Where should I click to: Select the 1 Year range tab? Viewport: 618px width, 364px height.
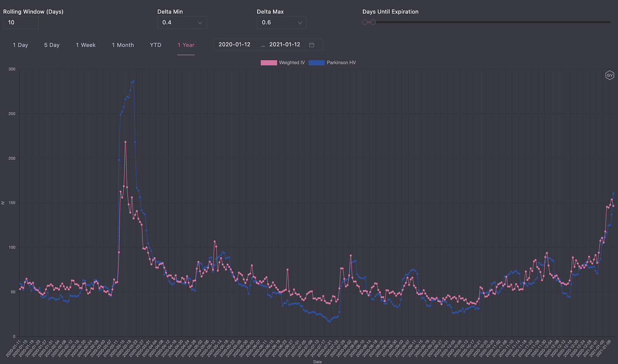(x=186, y=45)
